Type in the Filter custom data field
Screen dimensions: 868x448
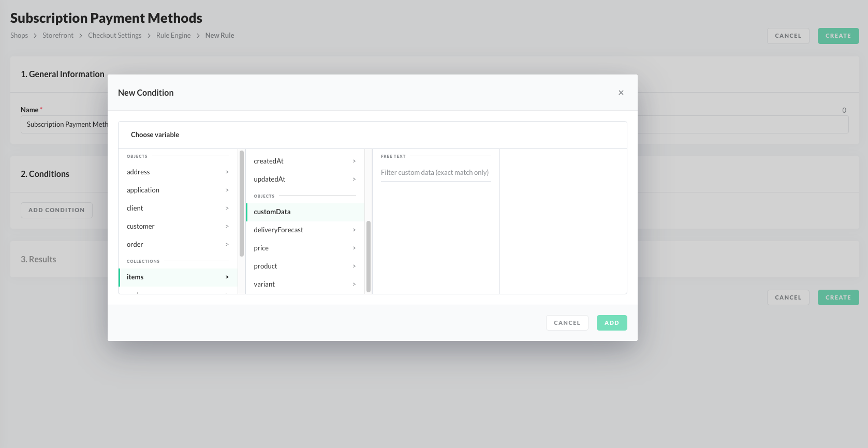point(435,173)
